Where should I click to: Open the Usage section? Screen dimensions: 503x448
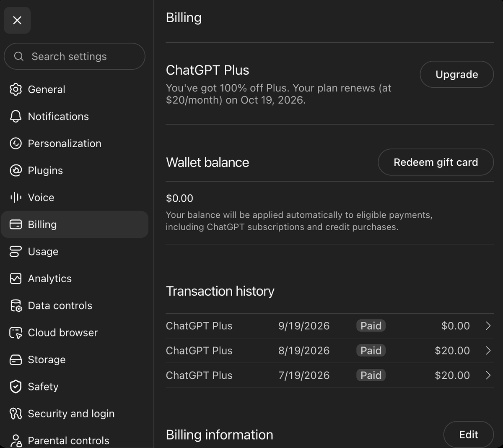point(75,251)
